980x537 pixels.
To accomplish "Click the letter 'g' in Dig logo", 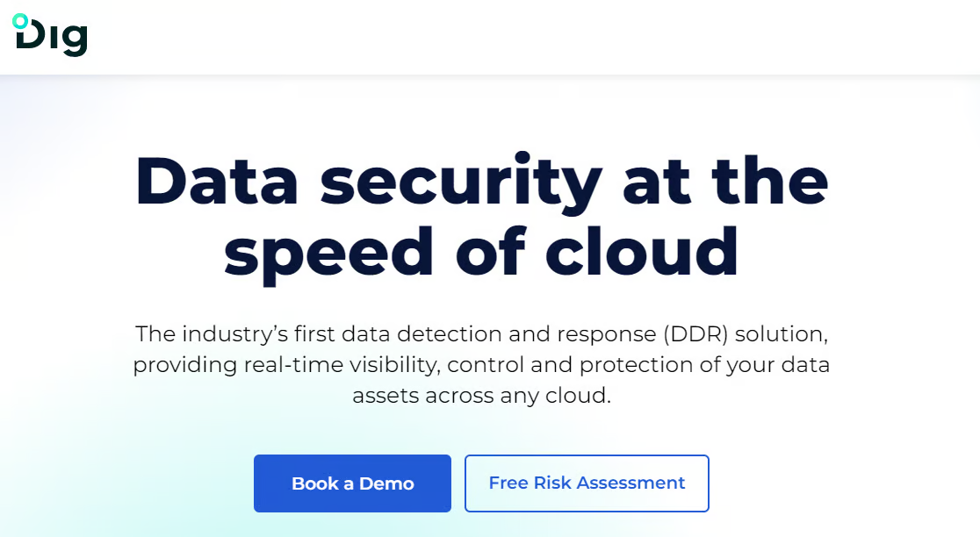I will 75,41.
